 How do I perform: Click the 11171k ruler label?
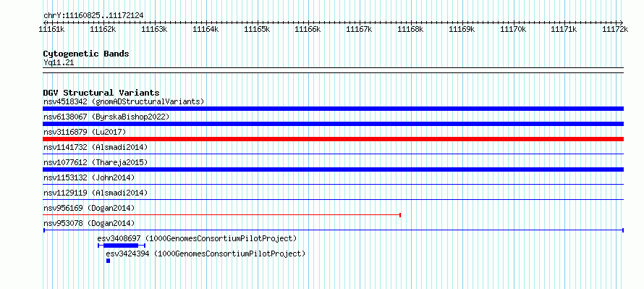pyautogui.click(x=564, y=29)
